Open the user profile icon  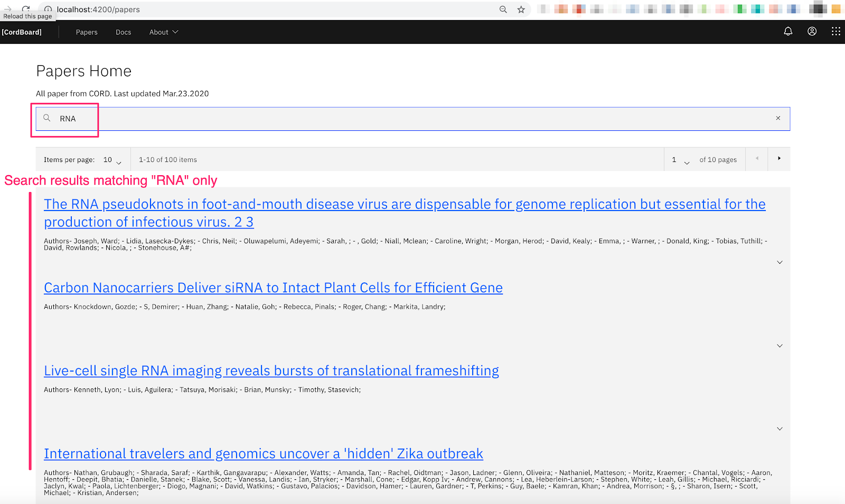pos(812,32)
